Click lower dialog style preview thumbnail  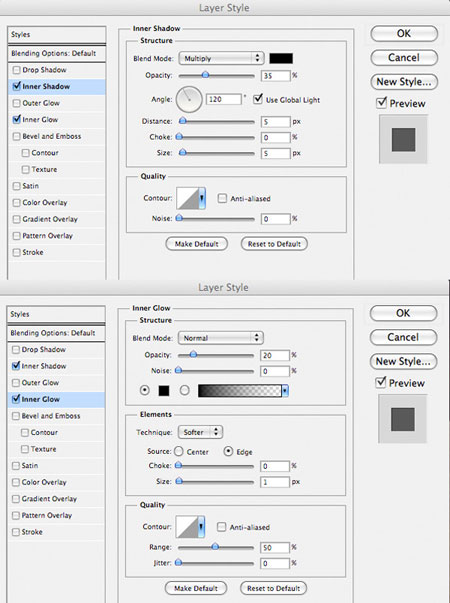click(x=402, y=419)
